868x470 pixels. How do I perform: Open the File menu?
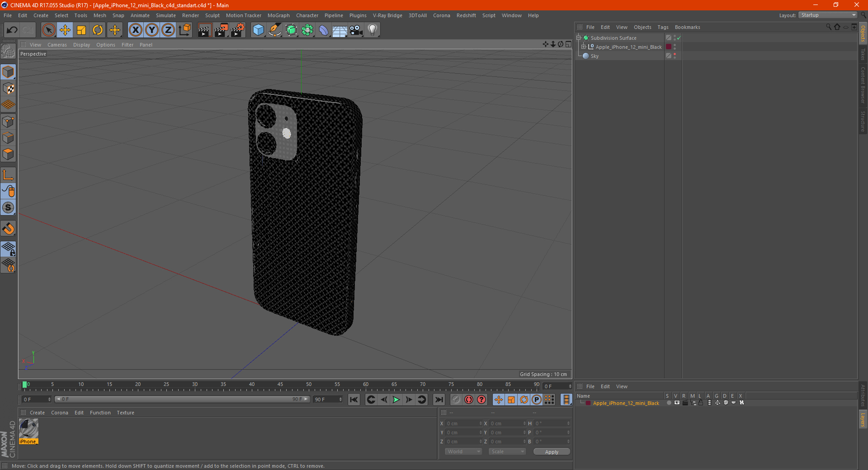click(x=8, y=15)
